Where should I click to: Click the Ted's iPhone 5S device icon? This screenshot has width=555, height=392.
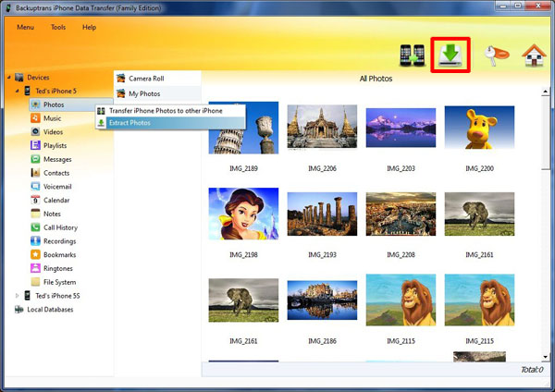point(27,296)
